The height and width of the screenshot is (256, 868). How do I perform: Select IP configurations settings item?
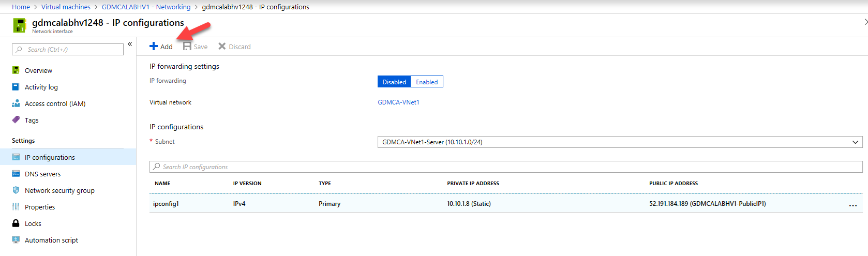tap(50, 157)
